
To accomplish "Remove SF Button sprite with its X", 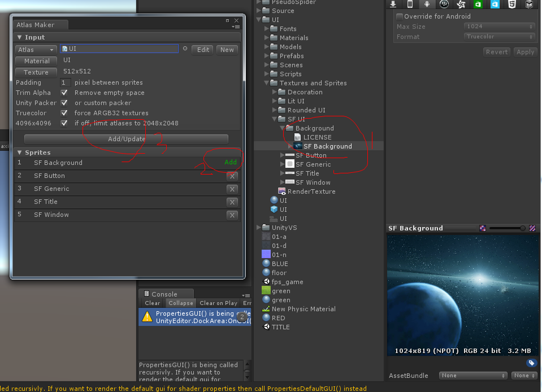I will 232,176.
